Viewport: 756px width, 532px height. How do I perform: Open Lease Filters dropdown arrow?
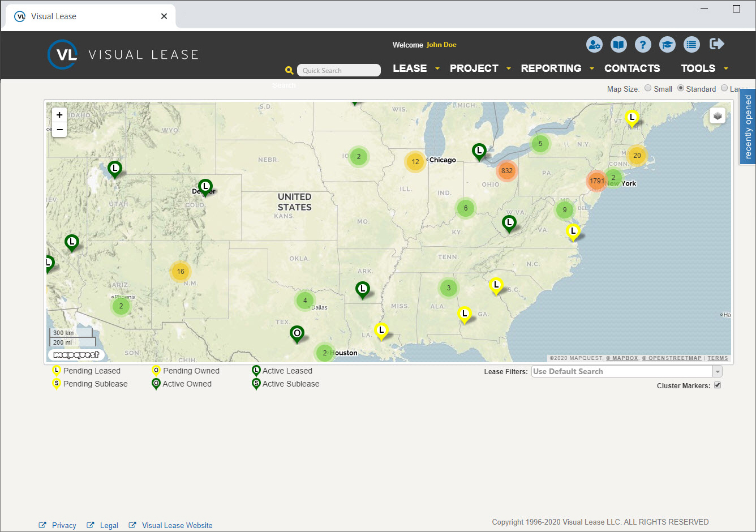pos(718,372)
